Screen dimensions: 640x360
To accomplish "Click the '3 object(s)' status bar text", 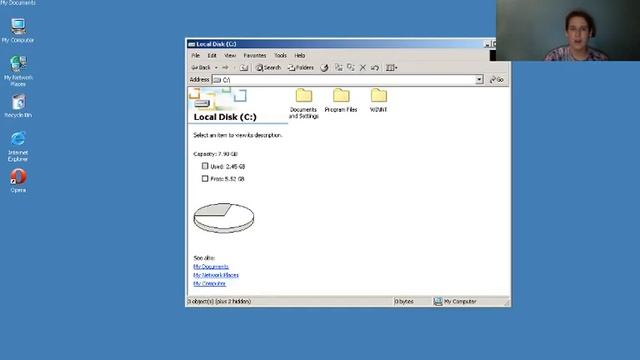I will (x=219, y=301).
